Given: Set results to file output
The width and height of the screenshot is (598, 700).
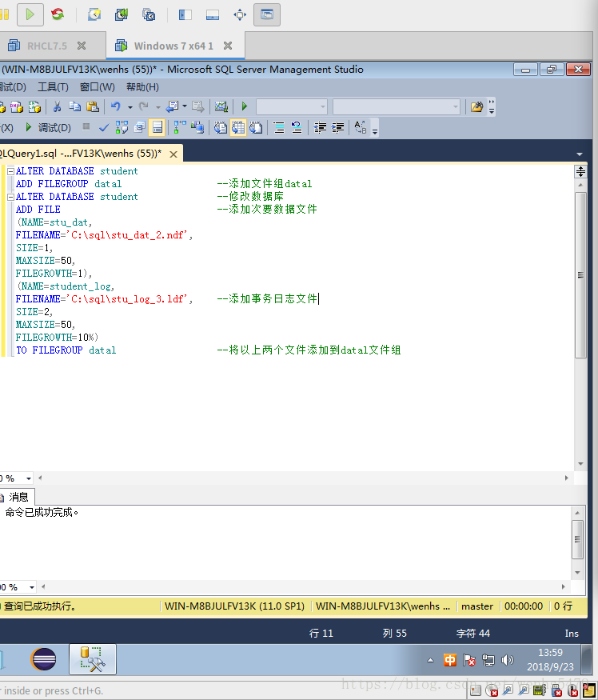Looking at the screenshot, I should click(256, 128).
